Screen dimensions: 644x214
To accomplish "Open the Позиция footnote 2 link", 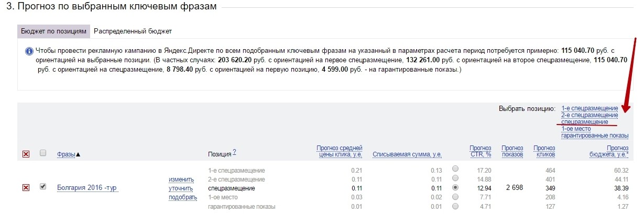I will (x=234, y=152).
